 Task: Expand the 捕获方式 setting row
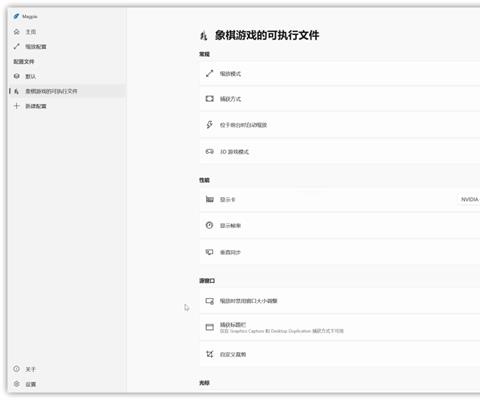(x=340, y=99)
